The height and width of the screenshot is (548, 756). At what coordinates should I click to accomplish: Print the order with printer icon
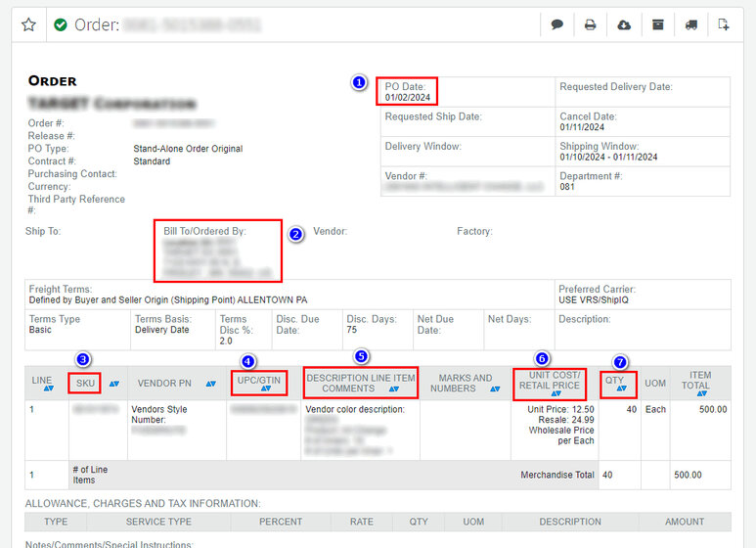pyautogui.click(x=590, y=24)
